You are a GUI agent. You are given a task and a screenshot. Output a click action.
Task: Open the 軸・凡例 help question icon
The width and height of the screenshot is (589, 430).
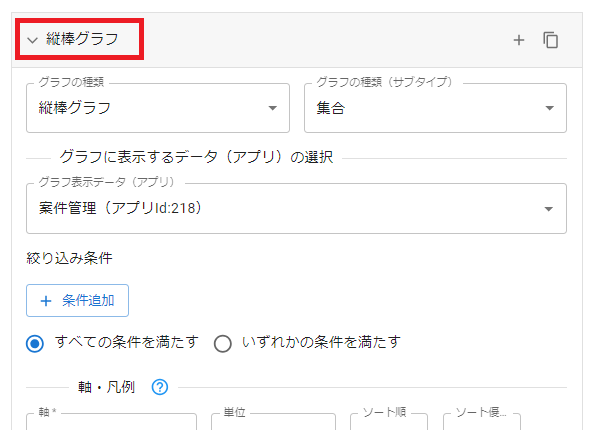coord(160,387)
